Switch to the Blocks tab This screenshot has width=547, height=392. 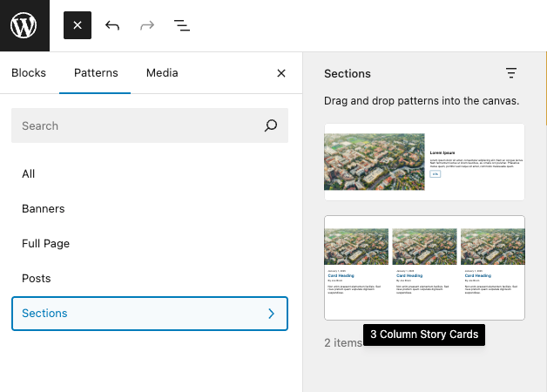(29, 73)
